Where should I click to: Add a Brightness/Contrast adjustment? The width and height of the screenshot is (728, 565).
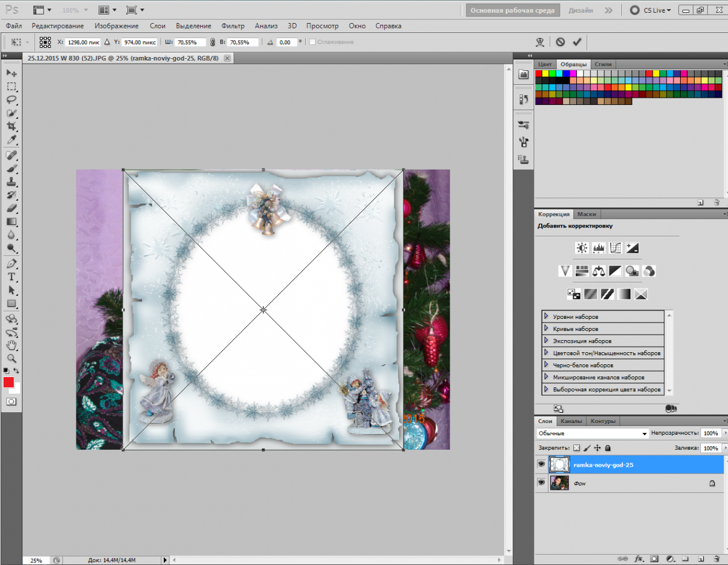tap(582, 248)
